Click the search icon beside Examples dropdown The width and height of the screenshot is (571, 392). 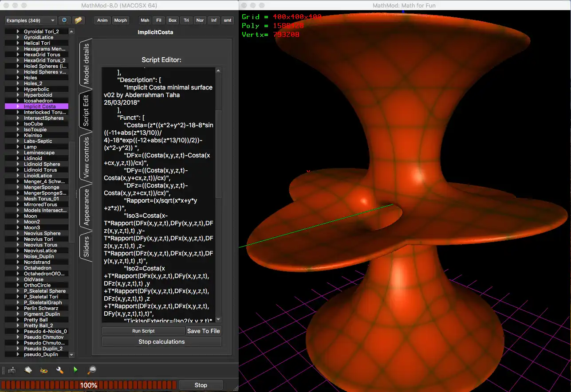point(65,20)
